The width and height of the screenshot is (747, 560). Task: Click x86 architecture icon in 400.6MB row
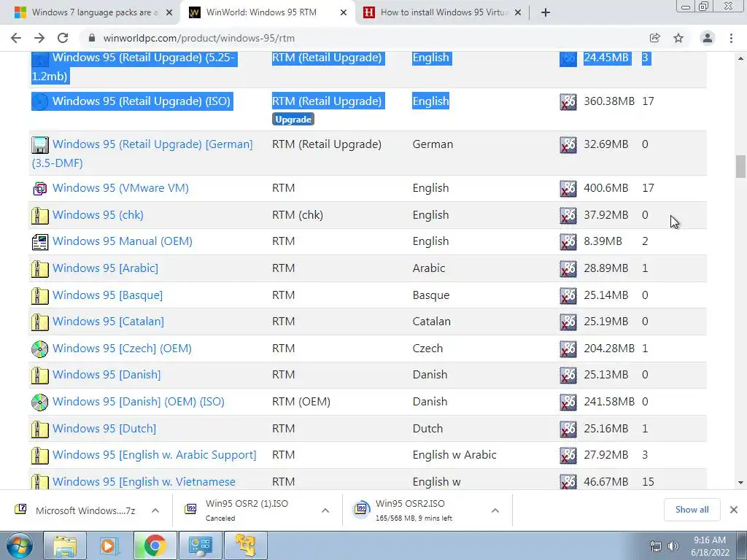tap(568, 189)
